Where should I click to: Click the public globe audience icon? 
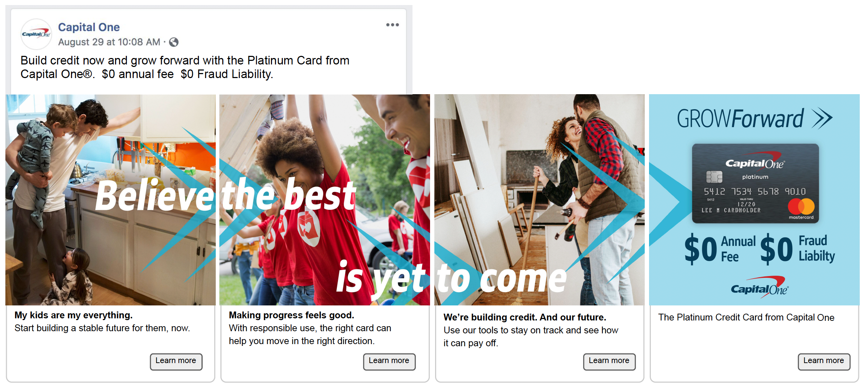tap(174, 42)
